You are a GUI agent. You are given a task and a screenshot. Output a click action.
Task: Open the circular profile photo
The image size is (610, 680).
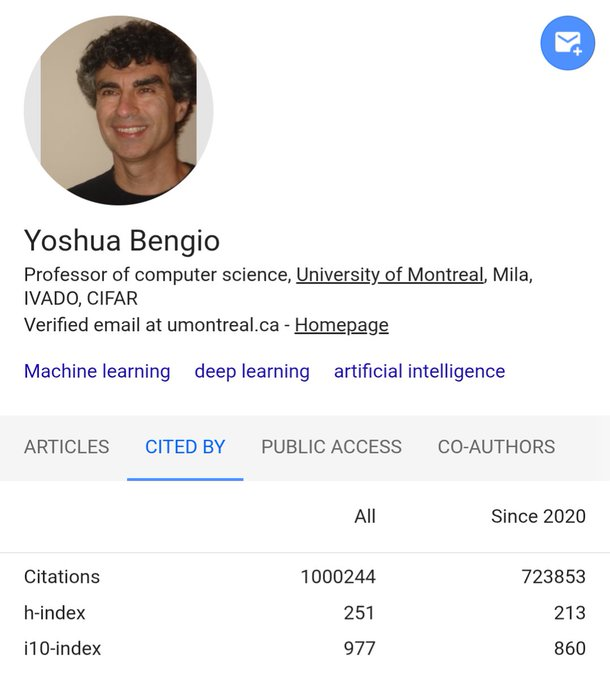coord(118,110)
